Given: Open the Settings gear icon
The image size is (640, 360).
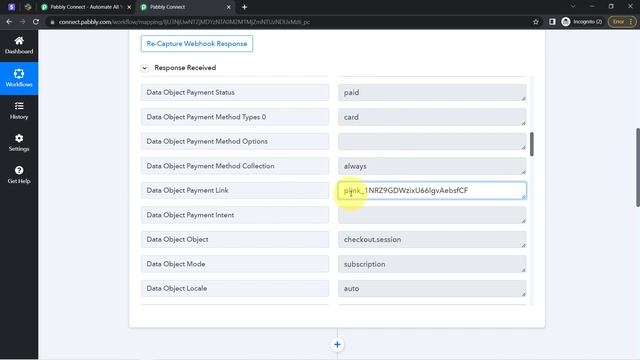Looking at the screenshot, I should [x=19, y=138].
